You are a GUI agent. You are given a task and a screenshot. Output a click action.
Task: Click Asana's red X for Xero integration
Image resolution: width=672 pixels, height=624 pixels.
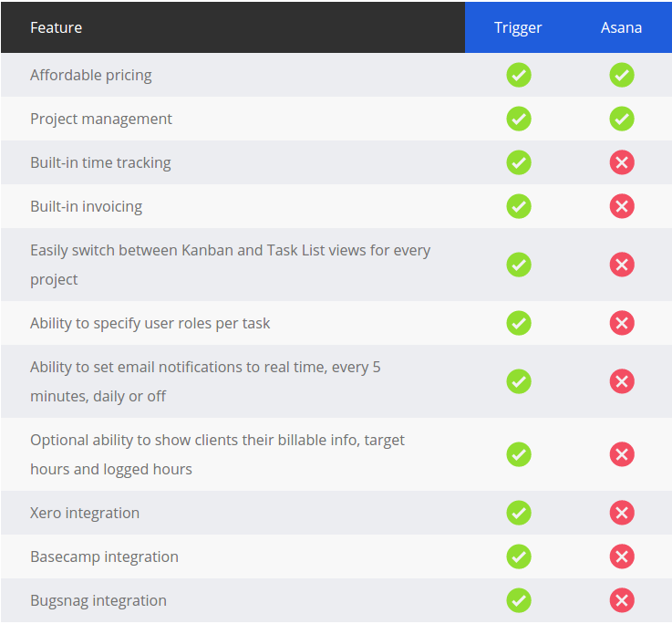[x=622, y=513]
